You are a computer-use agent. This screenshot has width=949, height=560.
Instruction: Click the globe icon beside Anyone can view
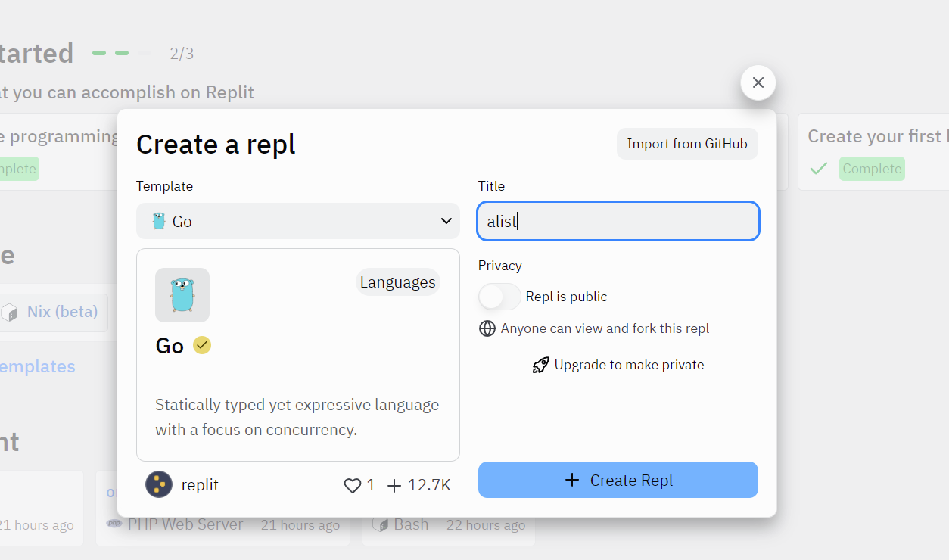pyautogui.click(x=487, y=328)
